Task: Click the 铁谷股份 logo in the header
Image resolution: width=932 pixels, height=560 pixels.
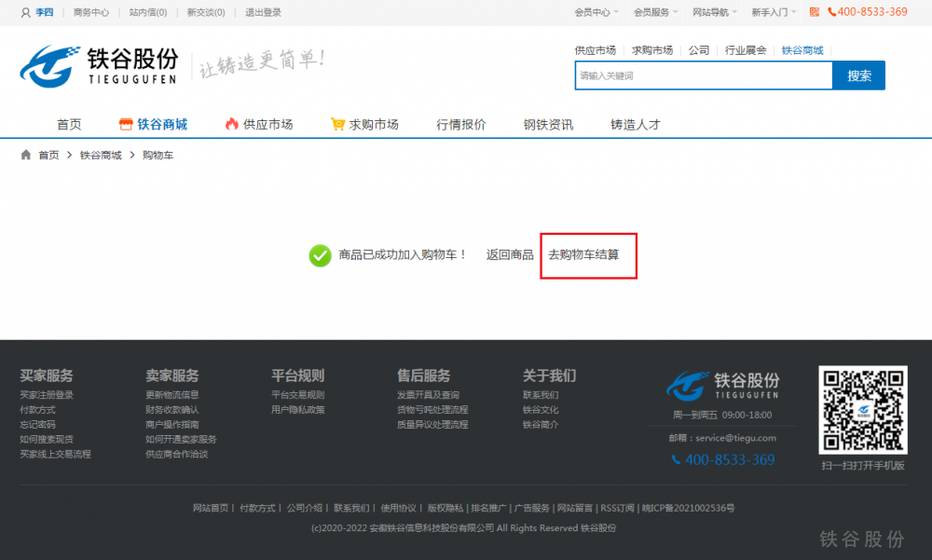Action: (99, 64)
